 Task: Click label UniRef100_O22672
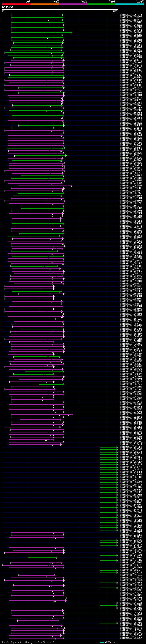(131, 316)
